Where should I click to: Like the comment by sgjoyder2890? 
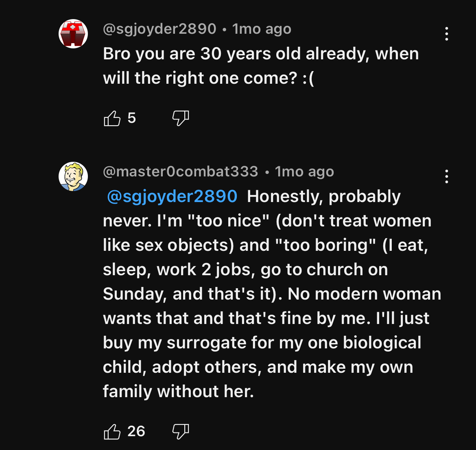(112, 118)
